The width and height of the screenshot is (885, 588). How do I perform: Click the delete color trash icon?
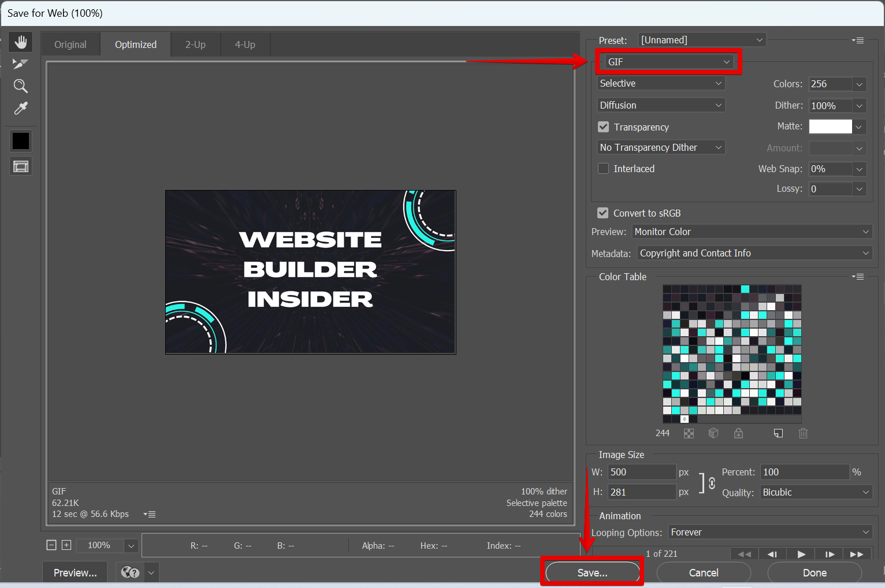(803, 433)
